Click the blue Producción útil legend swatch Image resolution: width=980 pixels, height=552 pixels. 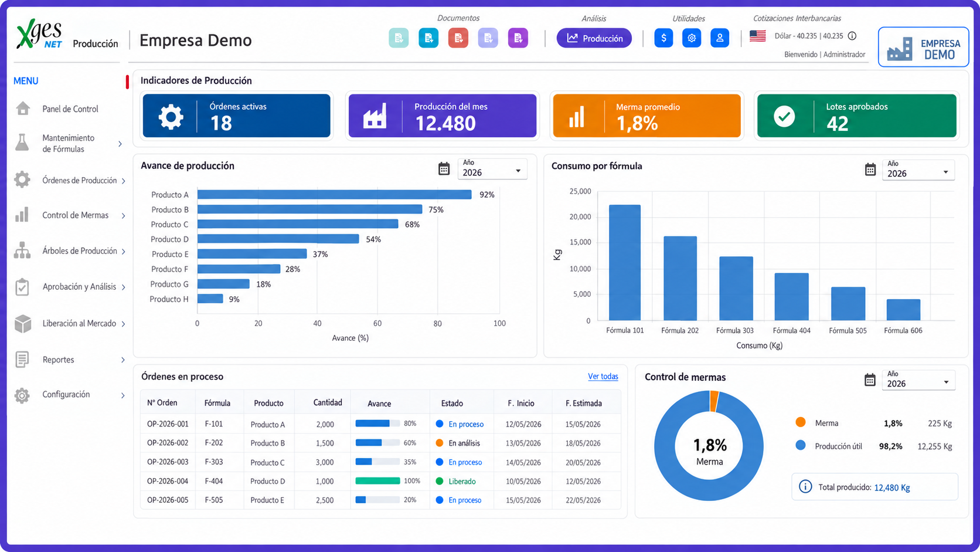[801, 445]
